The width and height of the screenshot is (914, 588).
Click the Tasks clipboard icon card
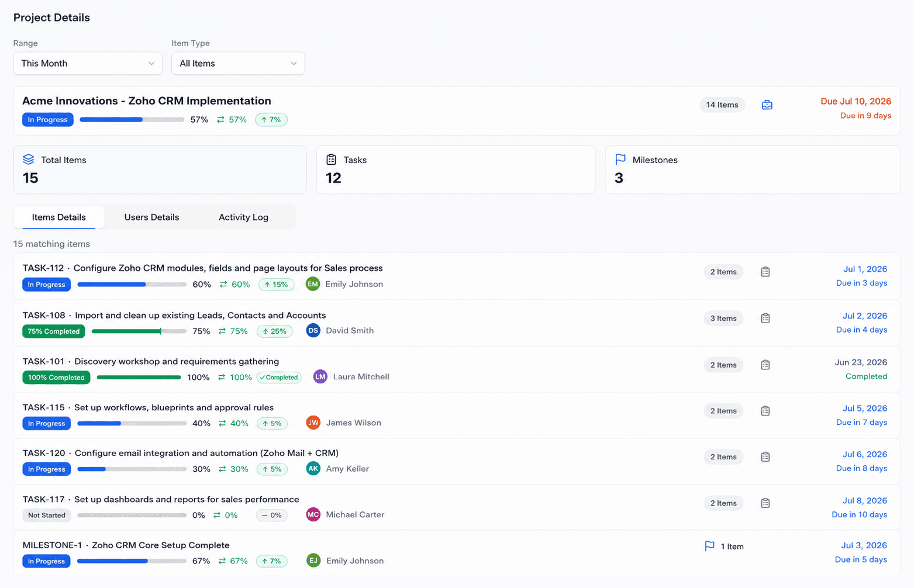[331, 160]
